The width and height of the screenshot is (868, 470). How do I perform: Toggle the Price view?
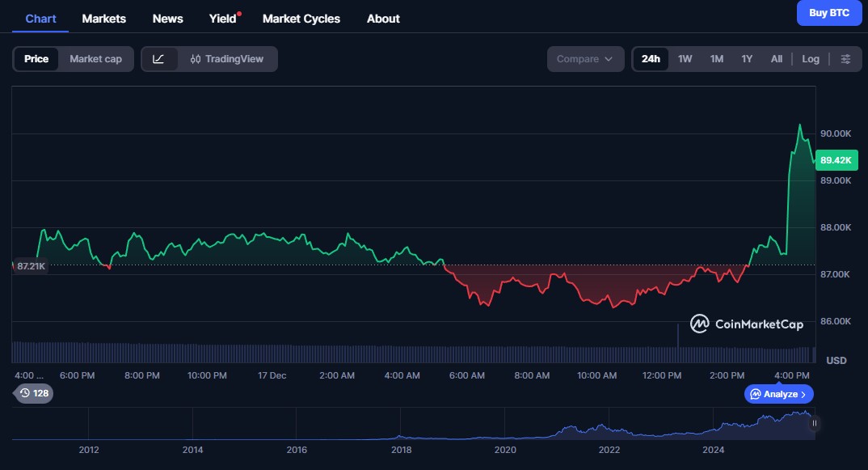point(36,58)
